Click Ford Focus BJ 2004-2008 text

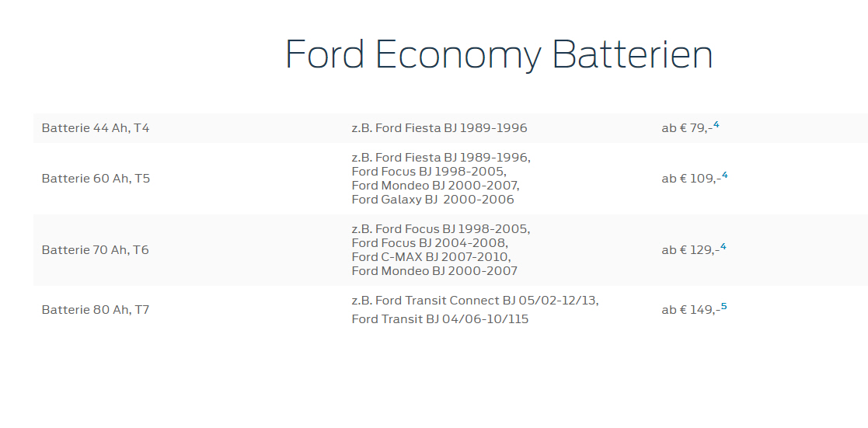pos(430,243)
